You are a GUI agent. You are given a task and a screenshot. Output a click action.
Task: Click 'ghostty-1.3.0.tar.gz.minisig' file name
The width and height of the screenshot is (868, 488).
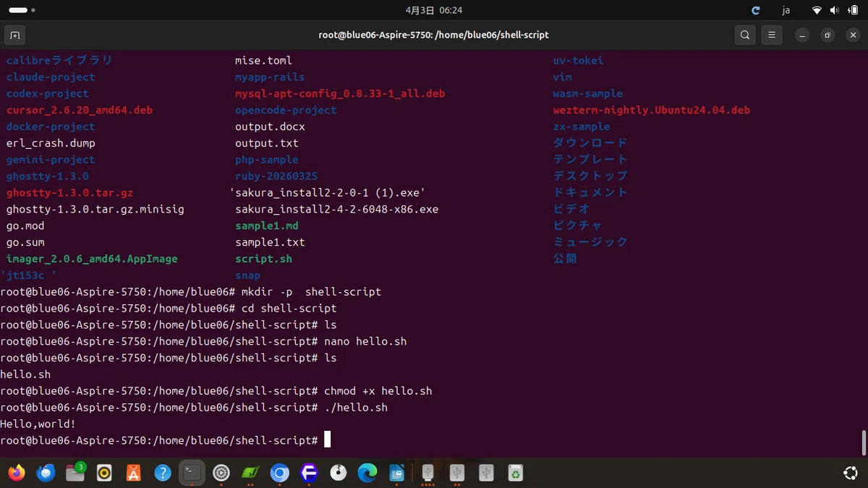(x=95, y=210)
